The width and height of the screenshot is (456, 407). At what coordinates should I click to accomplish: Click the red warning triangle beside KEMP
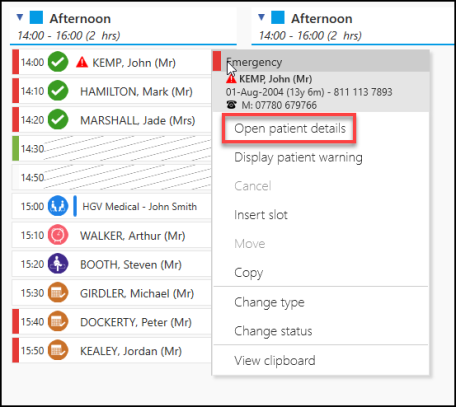coord(82,62)
